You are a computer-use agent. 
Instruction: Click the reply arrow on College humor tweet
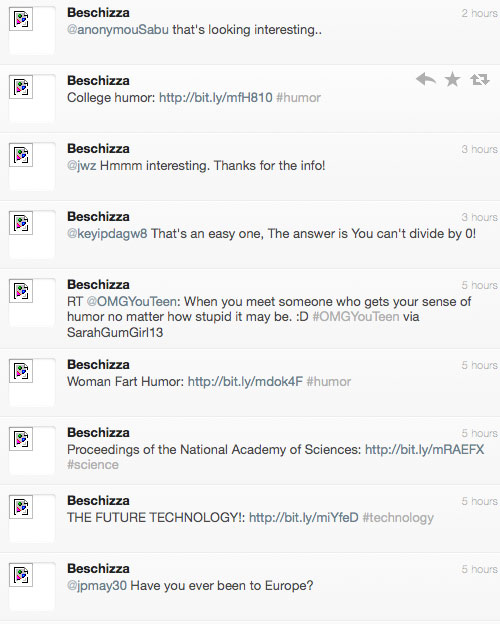pos(426,80)
